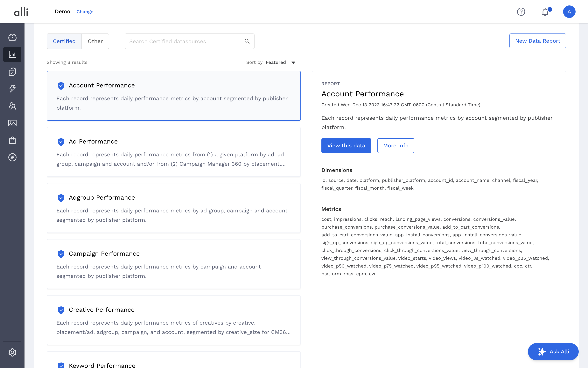
Task: Click certified shield on Campaign Performance card
Action: [x=61, y=254]
